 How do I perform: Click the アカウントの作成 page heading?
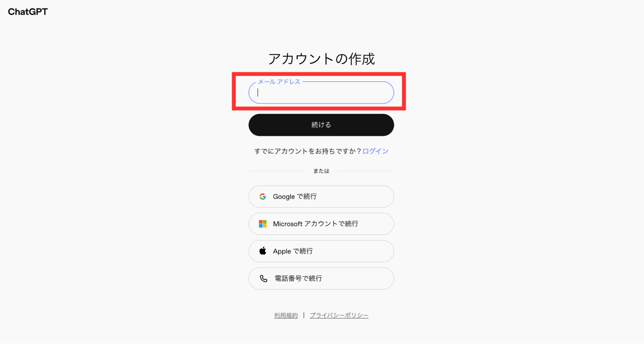tap(321, 59)
